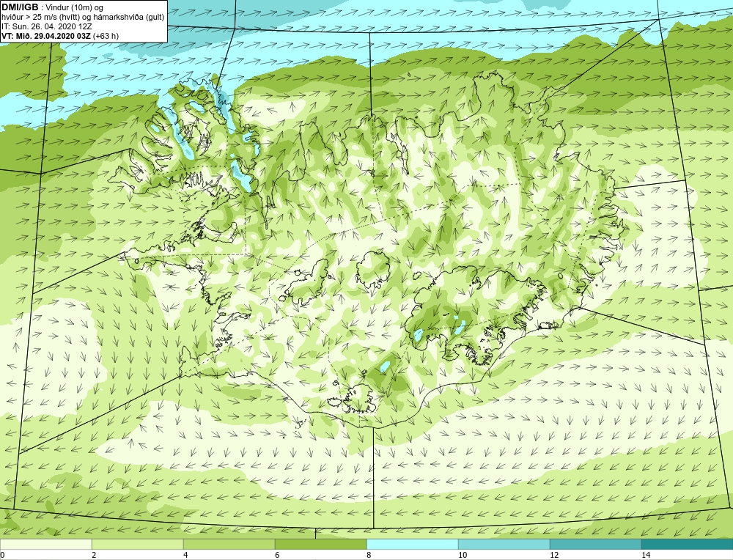The width and height of the screenshot is (733, 560).
Task: Click legend scale label '2'
Action: click(95, 555)
